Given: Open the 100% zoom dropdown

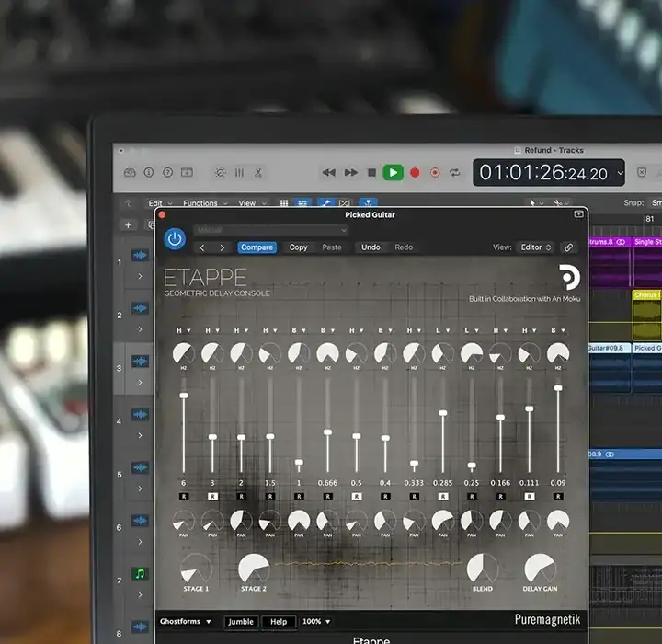Looking at the screenshot, I should 316,622.
